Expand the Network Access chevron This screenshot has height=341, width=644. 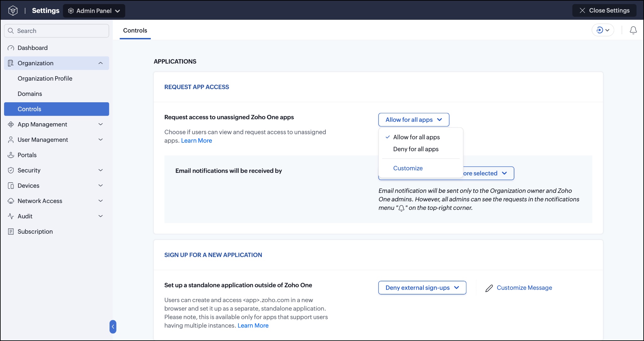(100, 201)
